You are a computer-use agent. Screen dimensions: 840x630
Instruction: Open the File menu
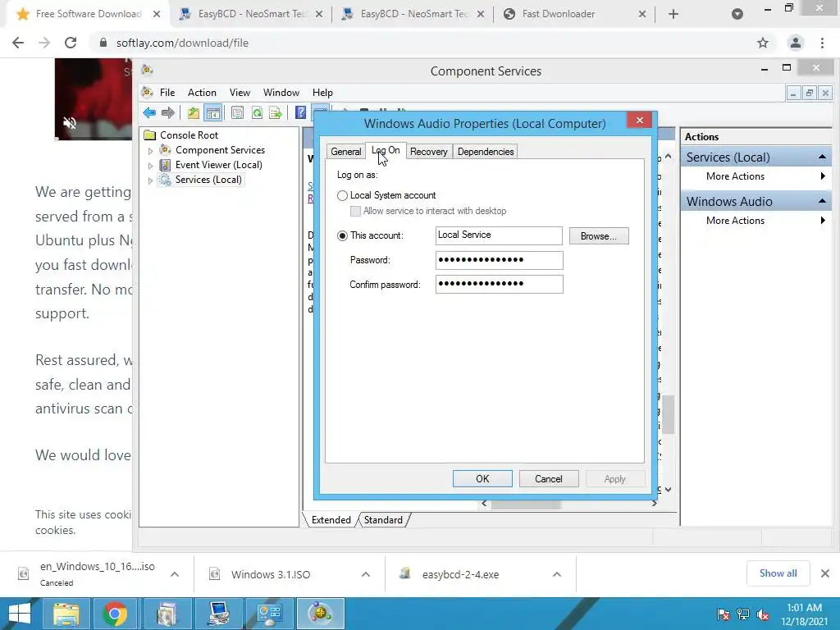pos(167,93)
